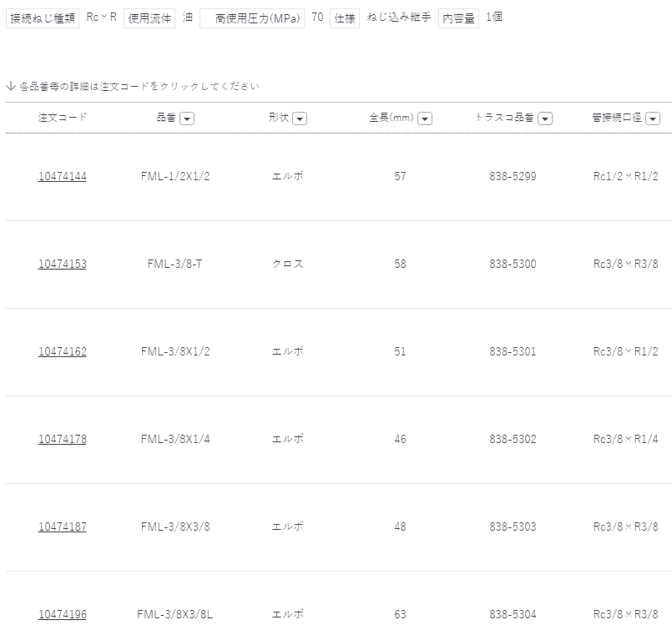Select part number cell FML-3/8-T
Screen dimensions: 672x640
click(x=175, y=264)
